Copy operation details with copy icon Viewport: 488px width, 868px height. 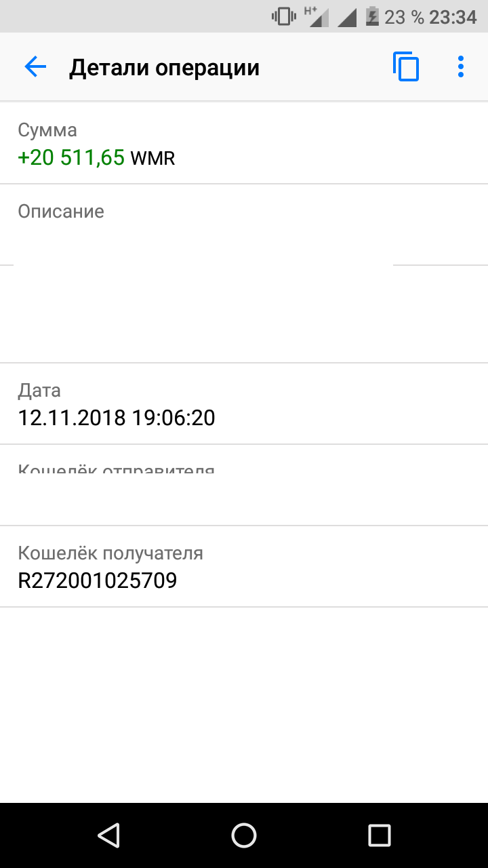pos(405,67)
